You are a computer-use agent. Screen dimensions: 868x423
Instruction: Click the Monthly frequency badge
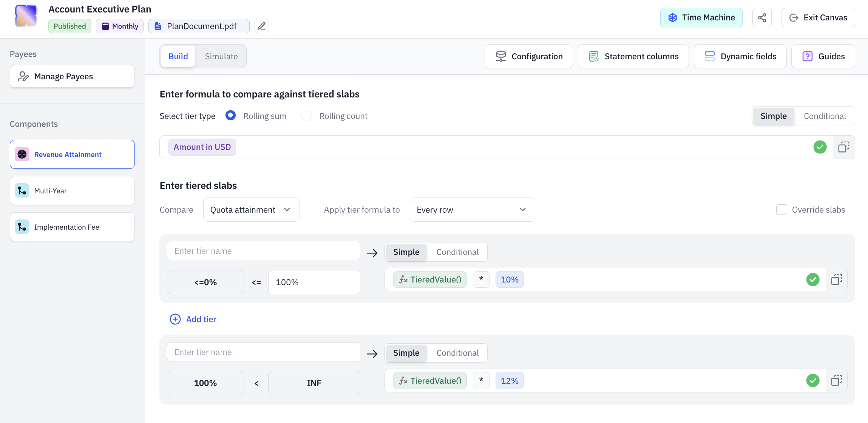point(120,26)
